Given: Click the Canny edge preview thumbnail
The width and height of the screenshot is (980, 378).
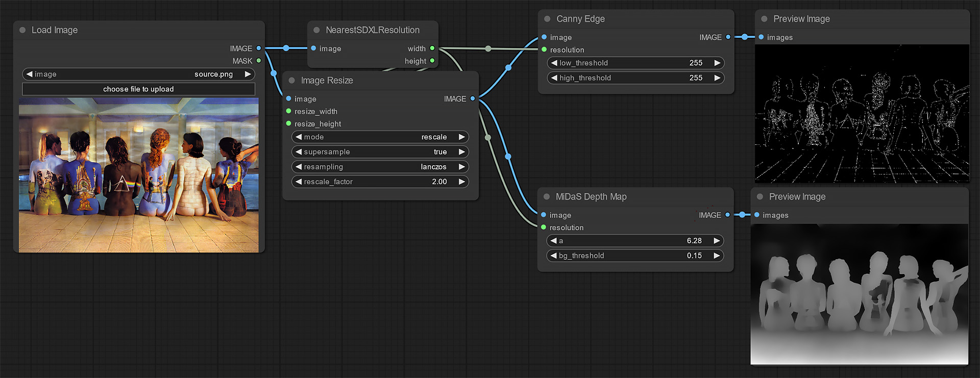Looking at the screenshot, I should [x=862, y=114].
